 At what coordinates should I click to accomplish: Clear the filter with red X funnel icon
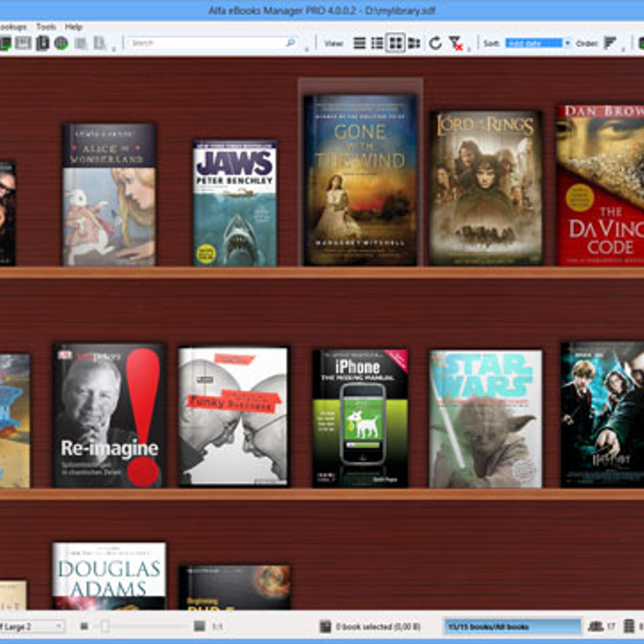(456, 43)
